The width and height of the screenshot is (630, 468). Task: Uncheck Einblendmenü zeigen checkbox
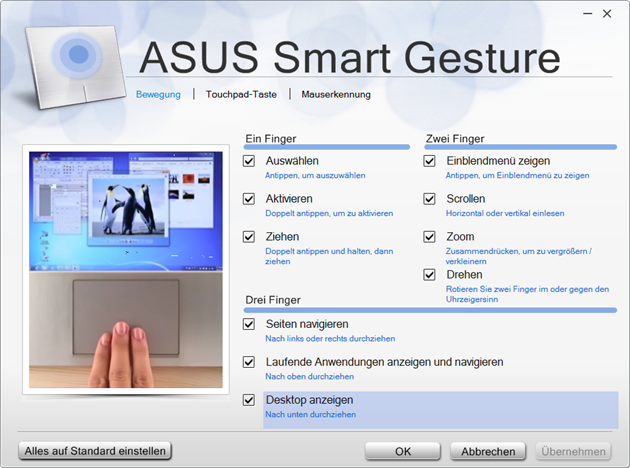pos(430,161)
